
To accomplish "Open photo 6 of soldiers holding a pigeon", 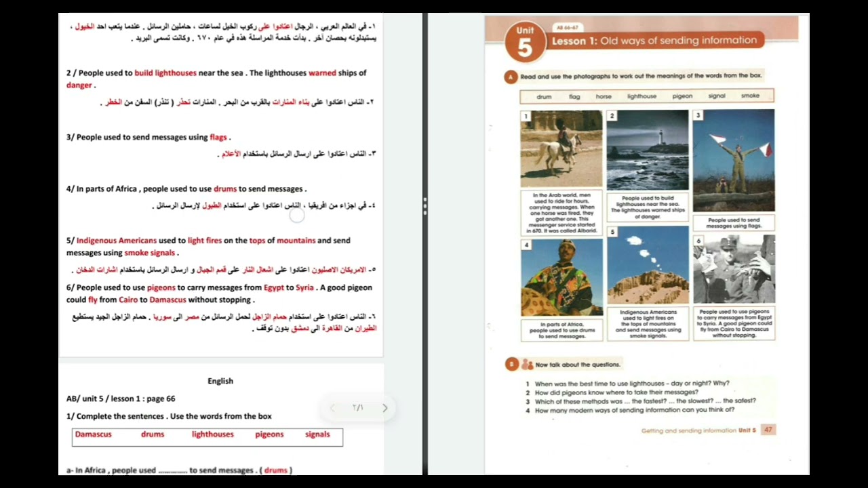I will 734,269.
